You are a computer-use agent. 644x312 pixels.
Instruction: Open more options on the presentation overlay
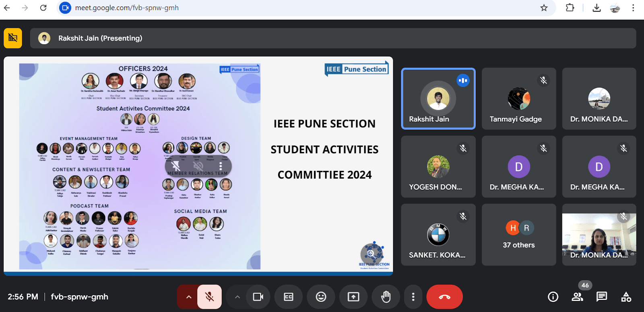[221, 166]
